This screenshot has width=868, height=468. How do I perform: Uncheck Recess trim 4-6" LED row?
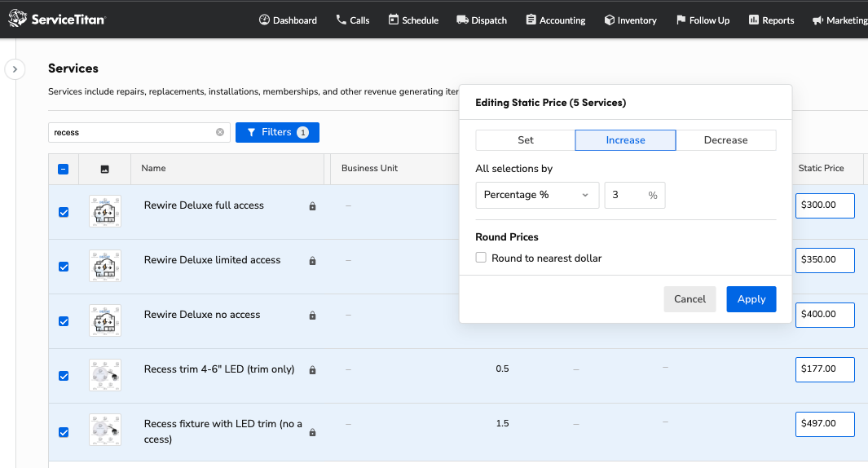click(x=64, y=376)
